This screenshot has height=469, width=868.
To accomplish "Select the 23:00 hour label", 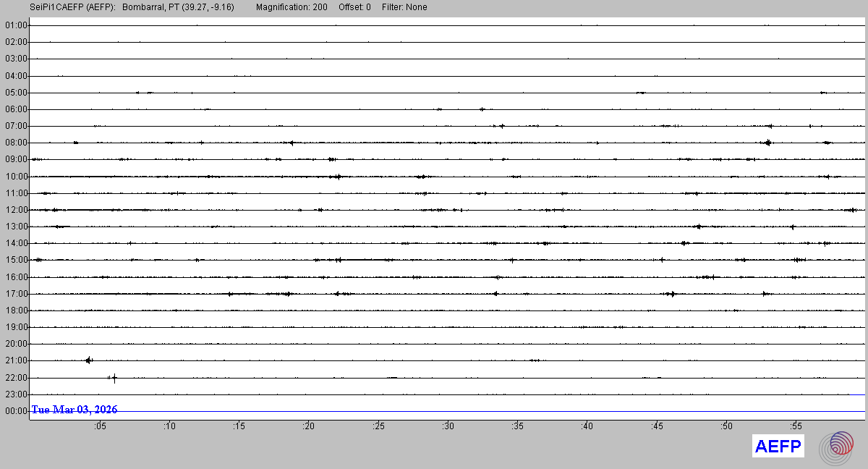I will (16, 394).
